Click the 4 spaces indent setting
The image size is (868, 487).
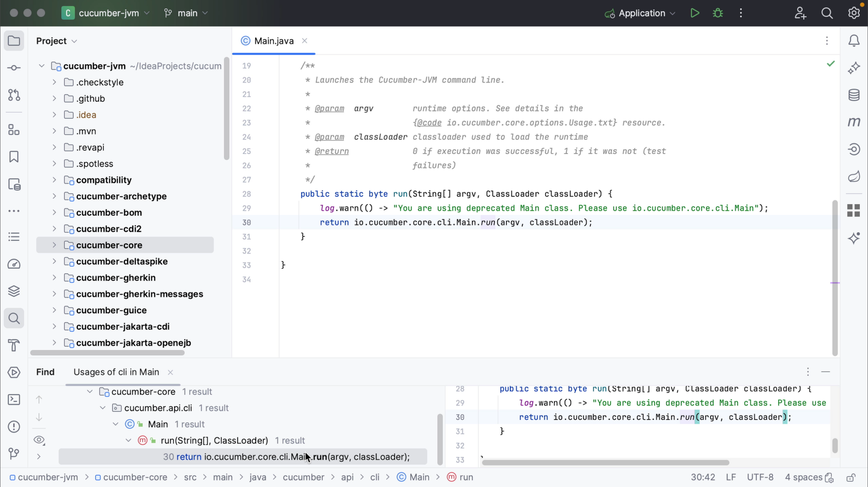point(803,477)
